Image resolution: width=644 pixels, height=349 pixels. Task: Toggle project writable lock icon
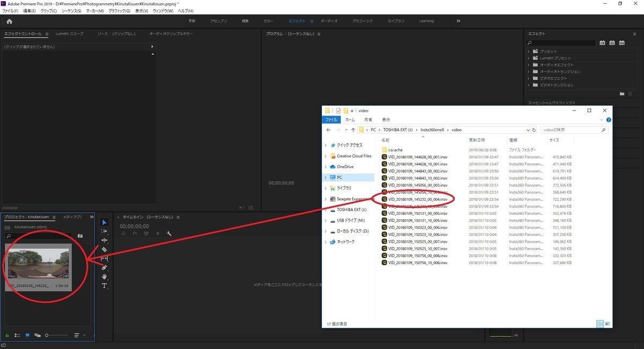click(8, 335)
